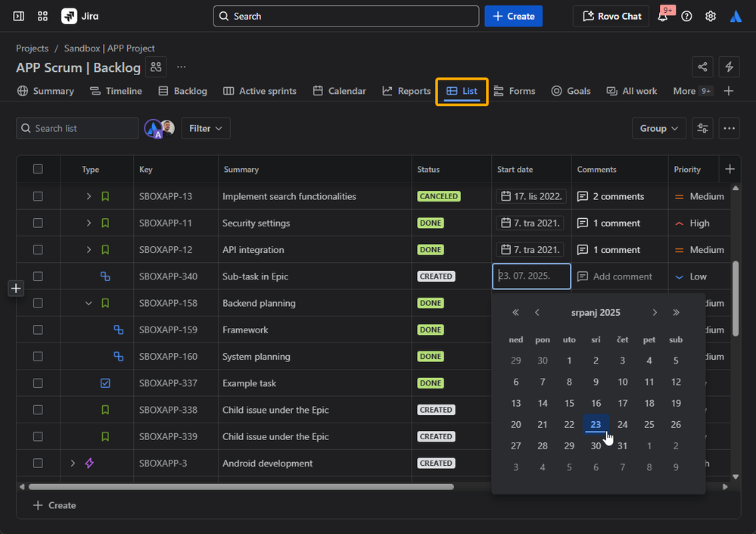This screenshot has width=756, height=534.
Task: Click the automation lightning bolt icon
Action: [x=730, y=67]
